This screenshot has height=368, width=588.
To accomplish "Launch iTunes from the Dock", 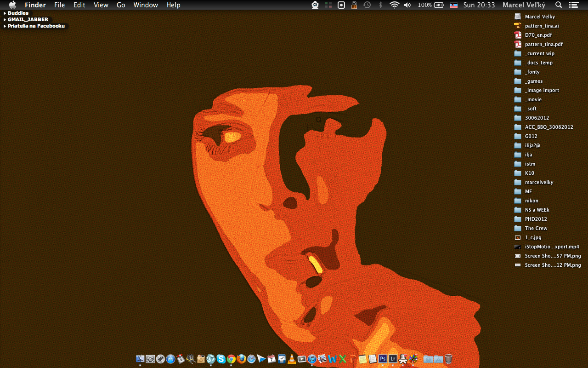I will 312,359.
